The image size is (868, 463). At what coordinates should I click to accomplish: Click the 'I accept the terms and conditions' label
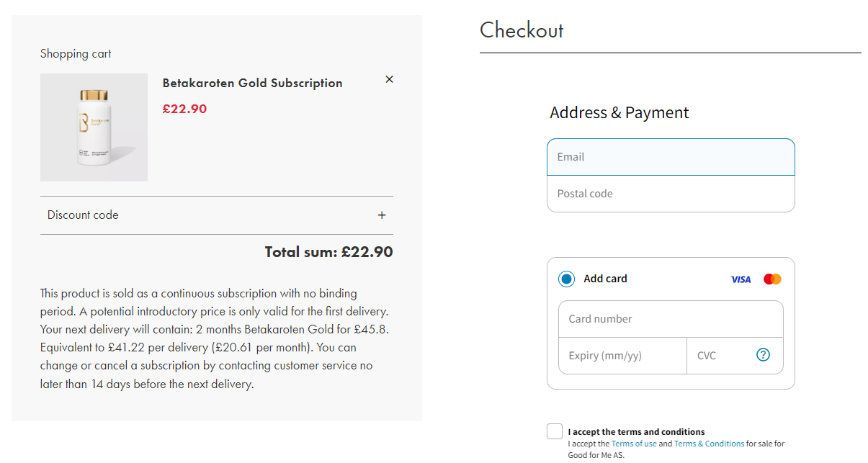636,432
